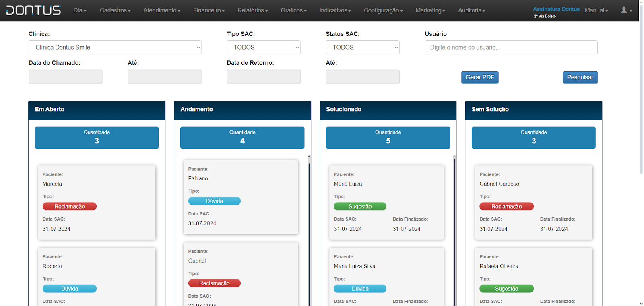Viewport: 644px width, 306px height.
Task: Expand the Marketing dropdown menu
Action: pos(430,10)
